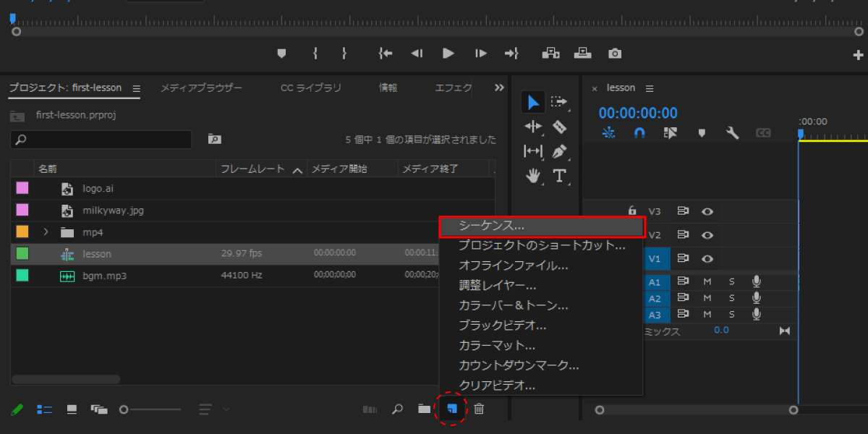This screenshot has height=434, width=868.
Task: Click the project panel search field
Action: [x=101, y=140]
